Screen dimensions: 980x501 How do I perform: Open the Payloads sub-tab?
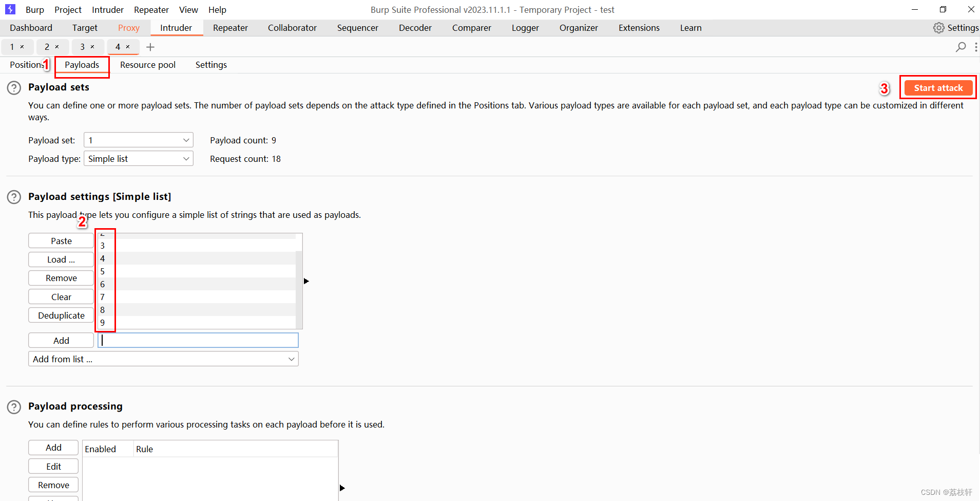82,65
